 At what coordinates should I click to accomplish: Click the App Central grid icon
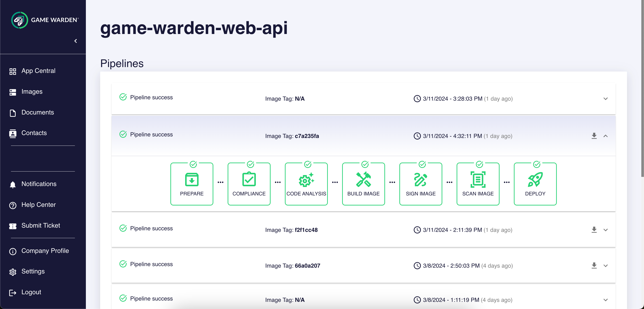pos(13,72)
